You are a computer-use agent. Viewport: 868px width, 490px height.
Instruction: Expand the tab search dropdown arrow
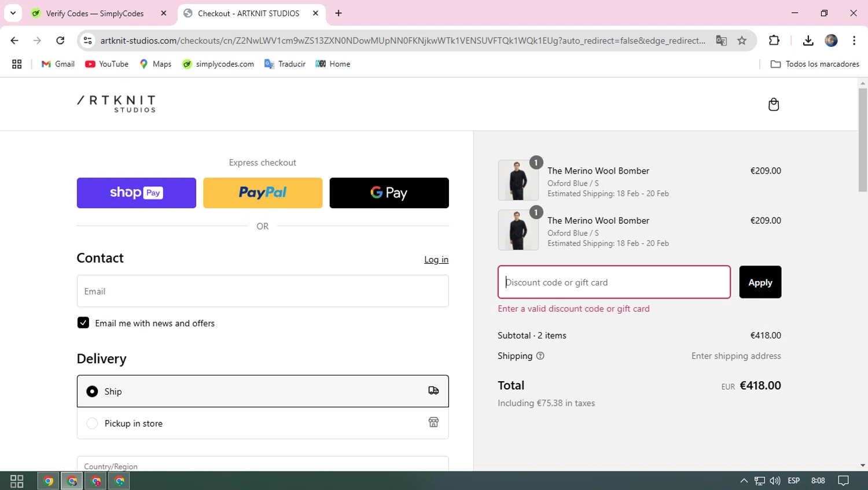pyautogui.click(x=13, y=13)
